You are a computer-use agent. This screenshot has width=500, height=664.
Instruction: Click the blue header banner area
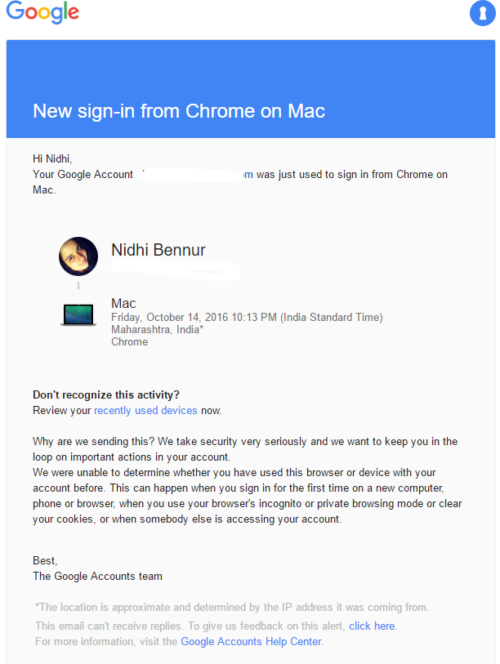(251, 89)
